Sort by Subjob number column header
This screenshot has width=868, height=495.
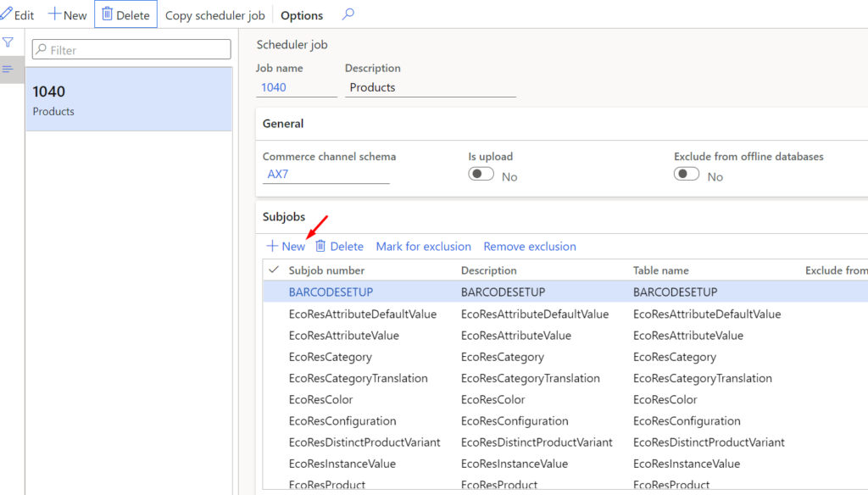pos(326,270)
